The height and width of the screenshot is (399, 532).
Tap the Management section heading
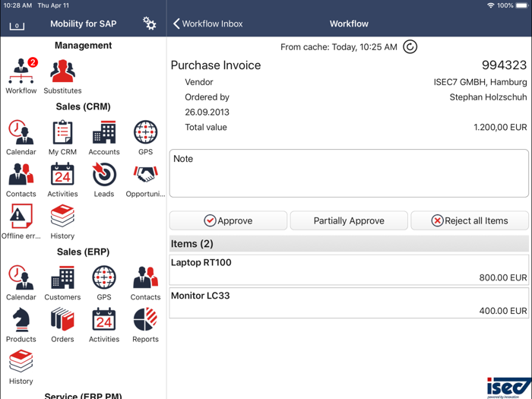tap(83, 45)
